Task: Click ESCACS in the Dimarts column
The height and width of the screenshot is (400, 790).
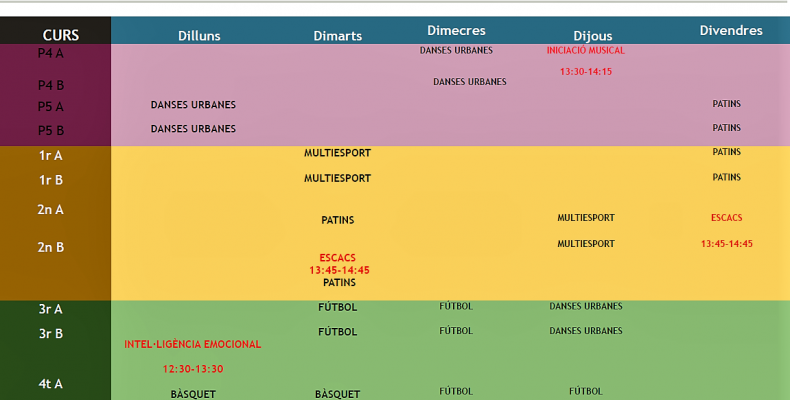Action: coord(338,258)
